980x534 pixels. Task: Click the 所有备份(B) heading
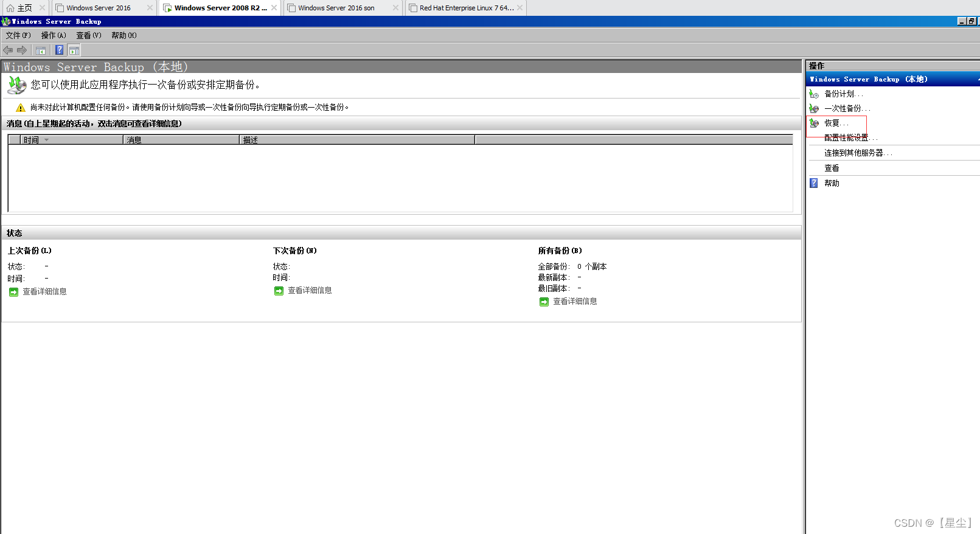coord(560,251)
